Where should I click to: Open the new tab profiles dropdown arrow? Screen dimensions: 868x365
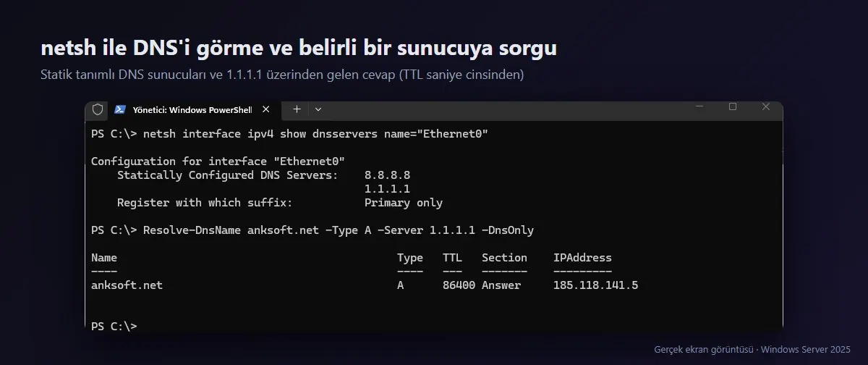(318, 109)
